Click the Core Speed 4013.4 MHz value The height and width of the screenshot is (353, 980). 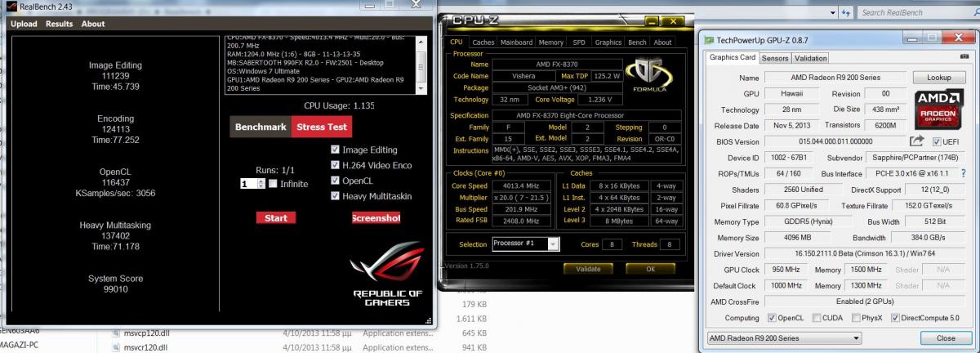522,187
